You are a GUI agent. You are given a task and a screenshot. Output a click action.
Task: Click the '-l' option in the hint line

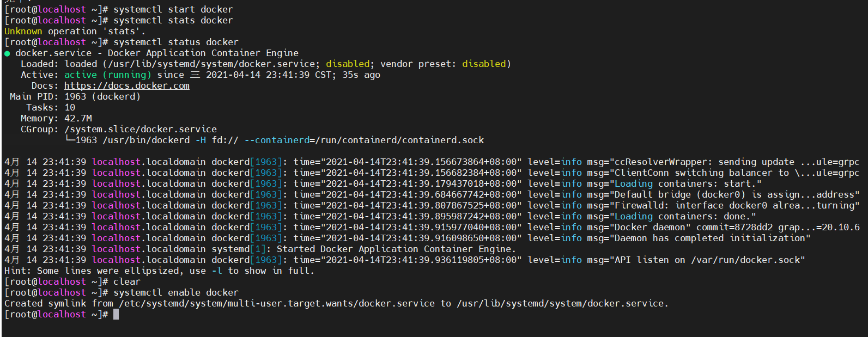coord(217,271)
